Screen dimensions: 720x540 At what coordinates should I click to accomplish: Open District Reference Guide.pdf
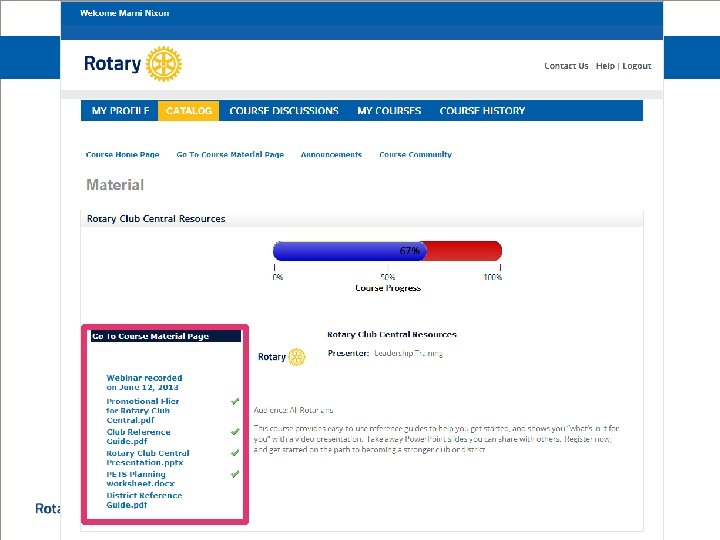click(x=144, y=500)
